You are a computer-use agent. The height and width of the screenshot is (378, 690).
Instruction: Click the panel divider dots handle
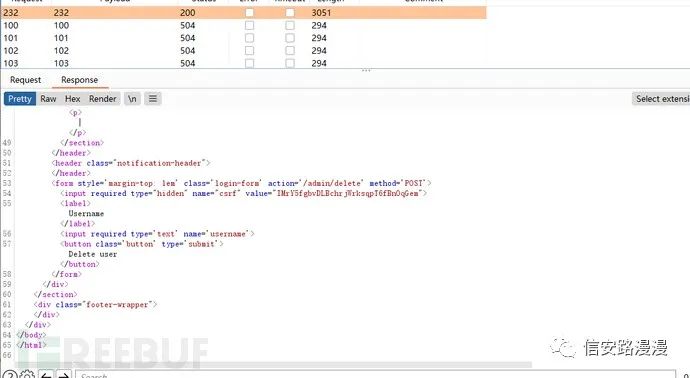point(366,70)
